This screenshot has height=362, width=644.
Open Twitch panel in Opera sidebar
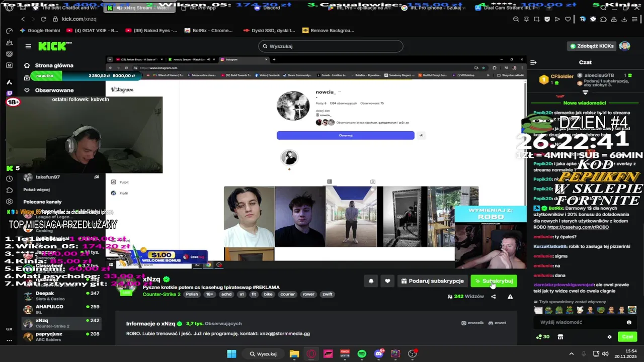(x=9, y=94)
